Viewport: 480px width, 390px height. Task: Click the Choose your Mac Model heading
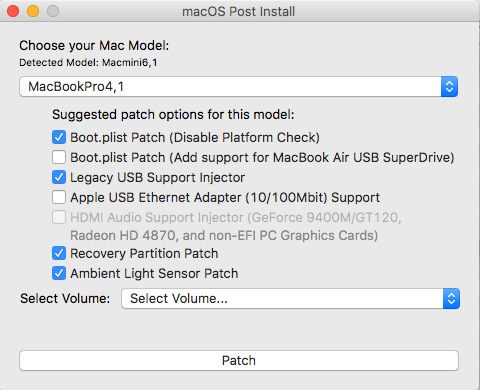94,46
